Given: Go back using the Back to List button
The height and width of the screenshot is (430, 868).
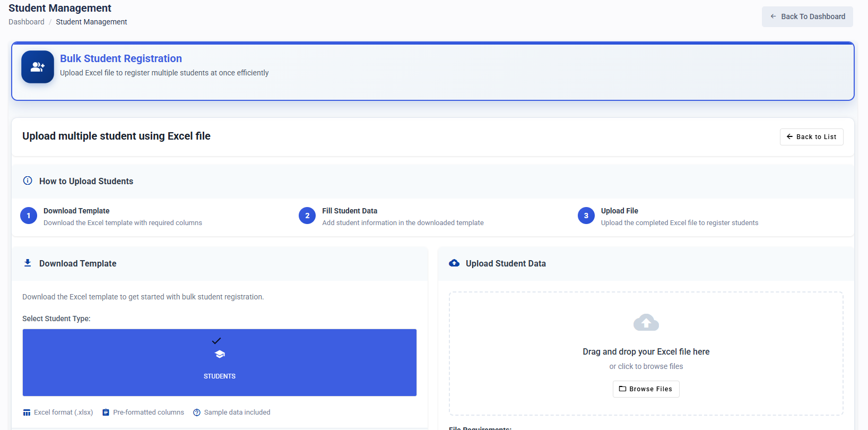Looking at the screenshot, I should click(812, 137).
